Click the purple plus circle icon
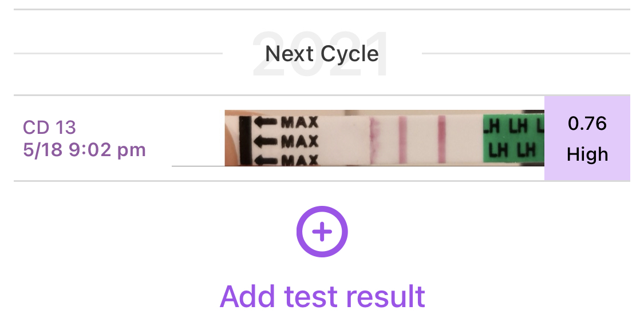Viewport: 644px width, 334px height. click(x=322, y=232)
